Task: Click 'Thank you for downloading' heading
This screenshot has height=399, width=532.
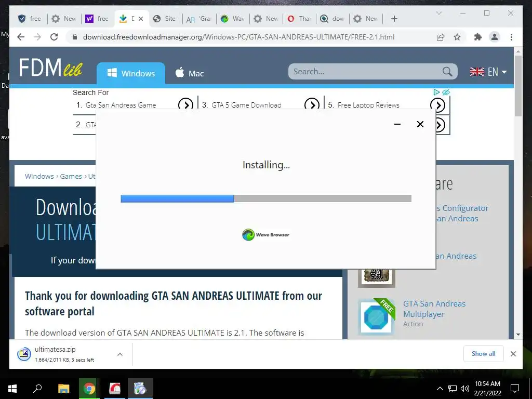Action: (x=174, y=303)
